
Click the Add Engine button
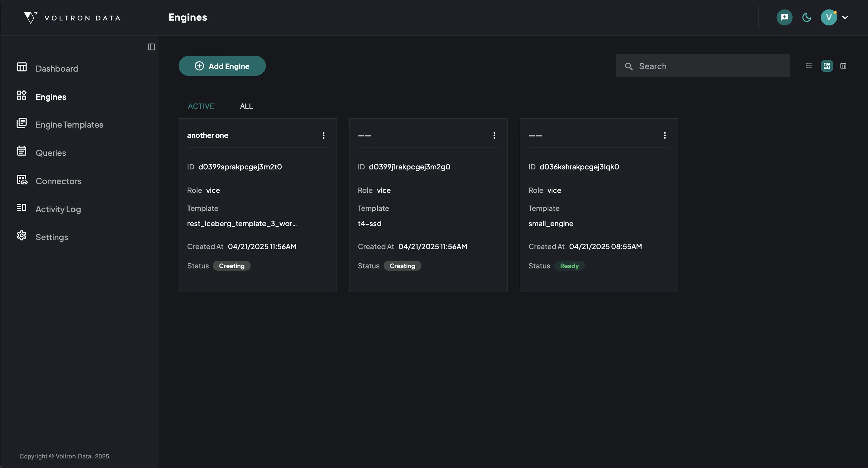pyautogui.click(x=222, y=66)
